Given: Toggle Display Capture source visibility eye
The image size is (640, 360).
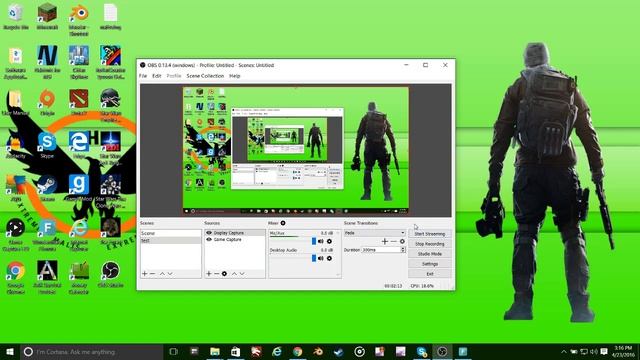Looking at the screenshot, I should (x=209, y=233).
